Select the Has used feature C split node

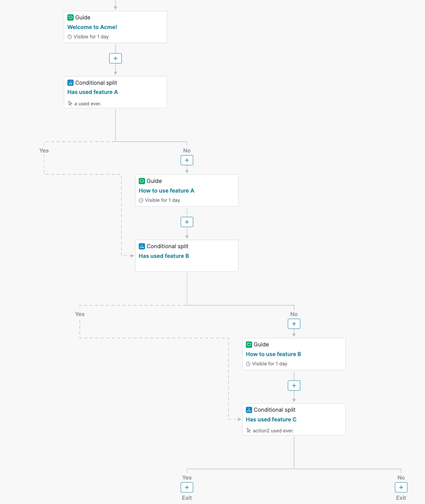pos(294,419)
